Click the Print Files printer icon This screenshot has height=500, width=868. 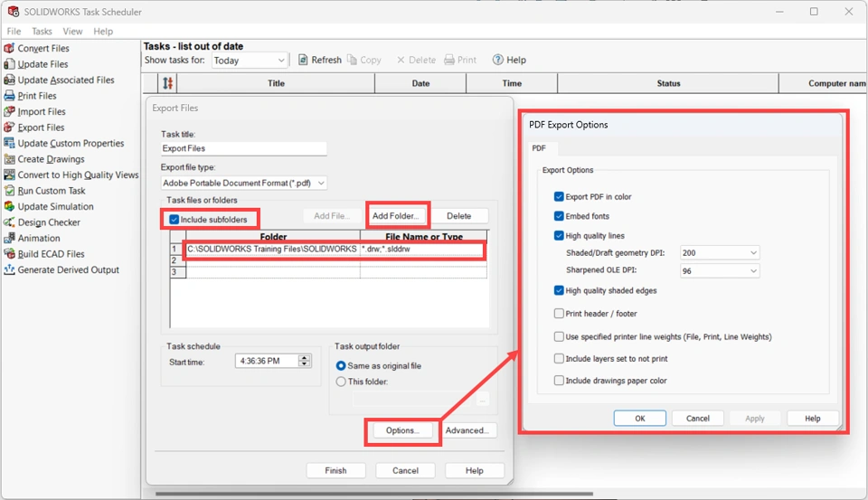coord(9,96)
